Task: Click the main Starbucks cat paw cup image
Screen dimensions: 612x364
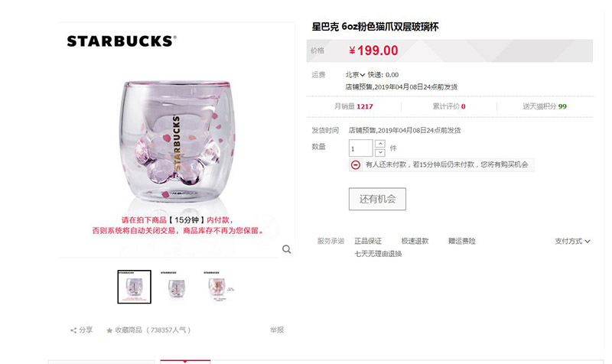Action: tap(177, 141)
